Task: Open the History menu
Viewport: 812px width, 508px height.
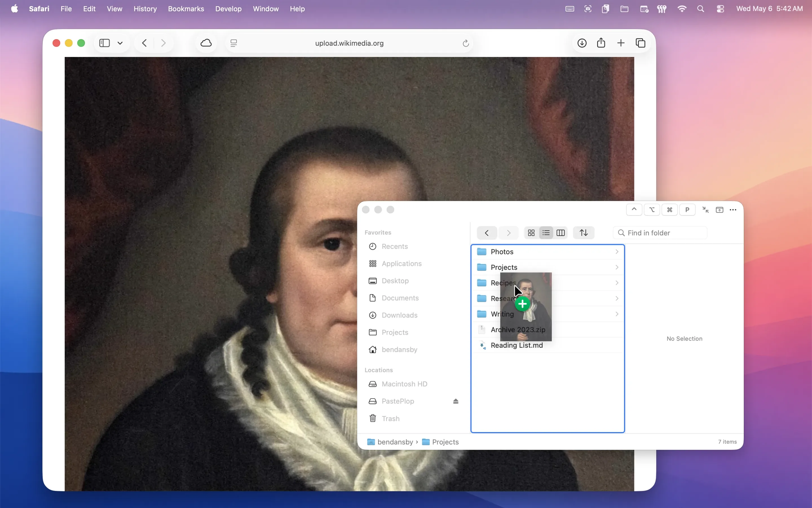Action: (x=145, y=9)
